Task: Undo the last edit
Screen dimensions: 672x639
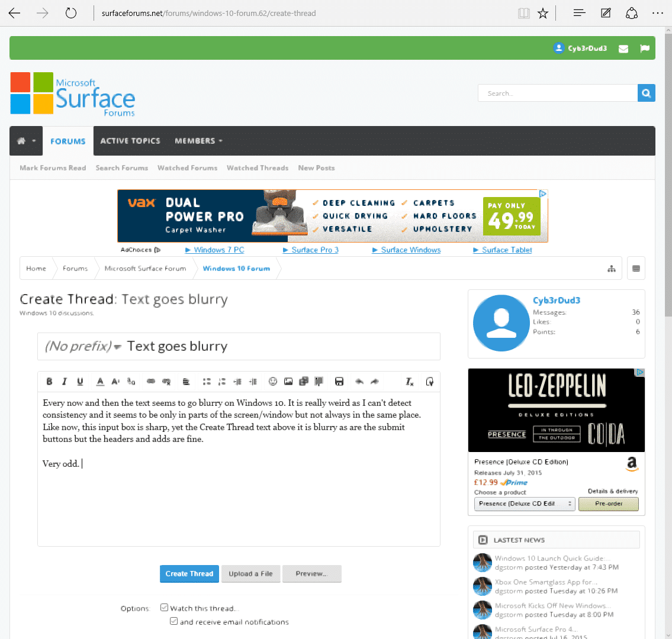Action: pyautogui.click(x=359, y=381)
